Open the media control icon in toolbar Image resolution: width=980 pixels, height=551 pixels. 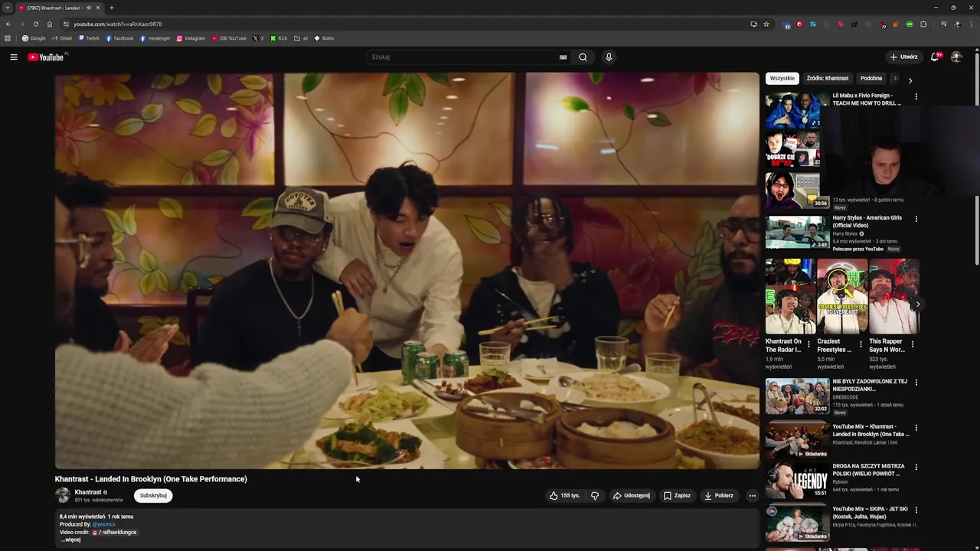click(944, 24)
